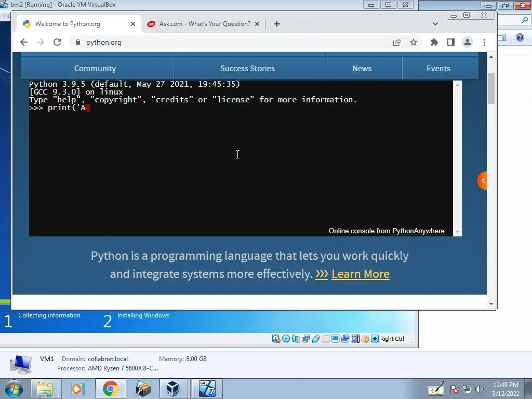Switch to the Ask.com tab

pos(205,24)
